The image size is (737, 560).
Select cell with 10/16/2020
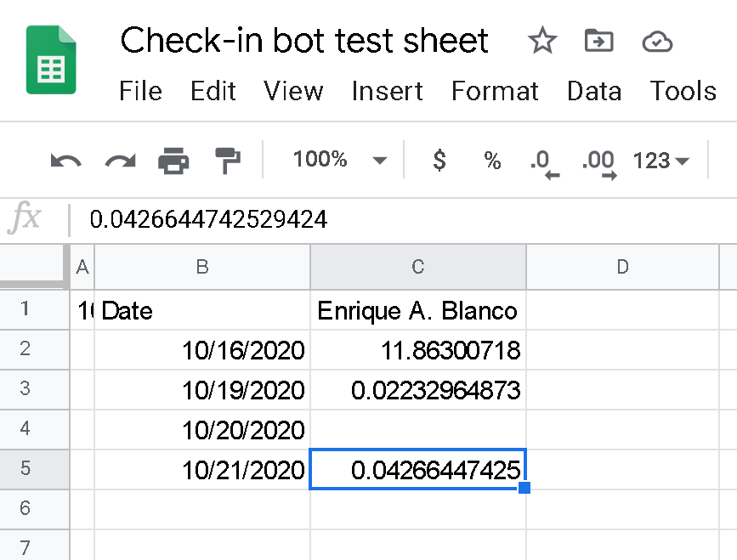click(x=202, y=350)
